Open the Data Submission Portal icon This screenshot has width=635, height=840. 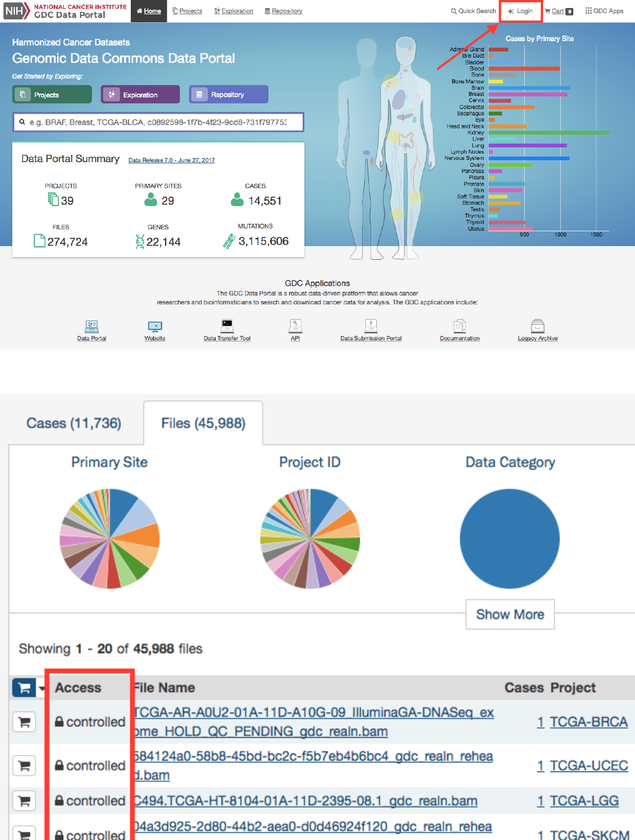(371, 326)
